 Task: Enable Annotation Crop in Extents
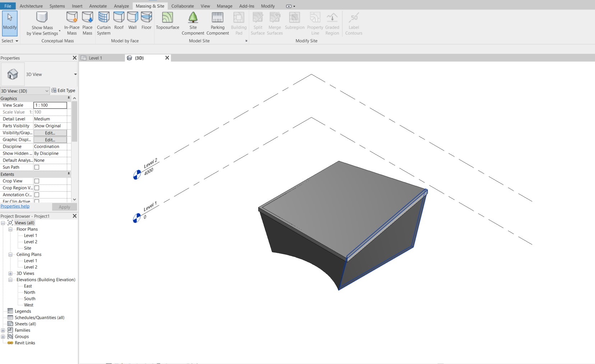tap(36, 195)
